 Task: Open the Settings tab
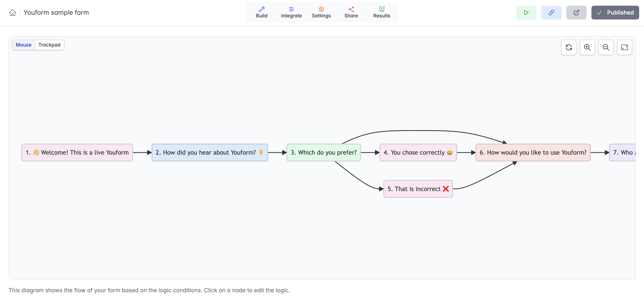coord(321,13)
